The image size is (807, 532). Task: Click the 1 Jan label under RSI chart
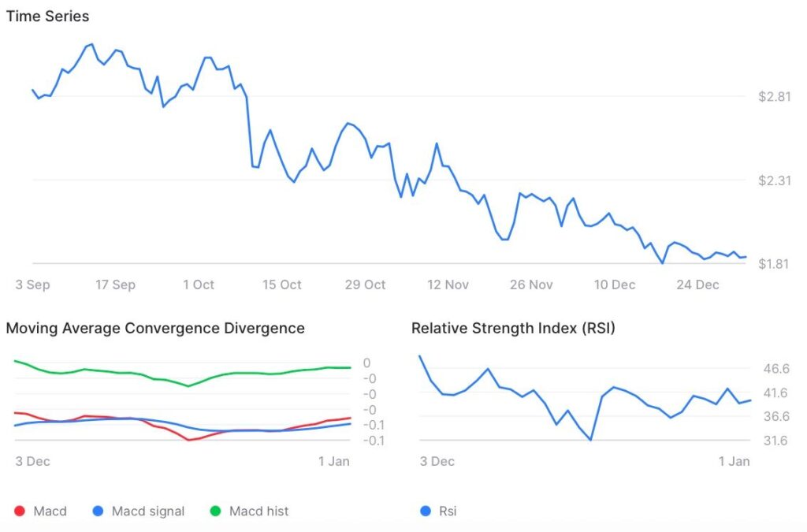coord(734,461)
